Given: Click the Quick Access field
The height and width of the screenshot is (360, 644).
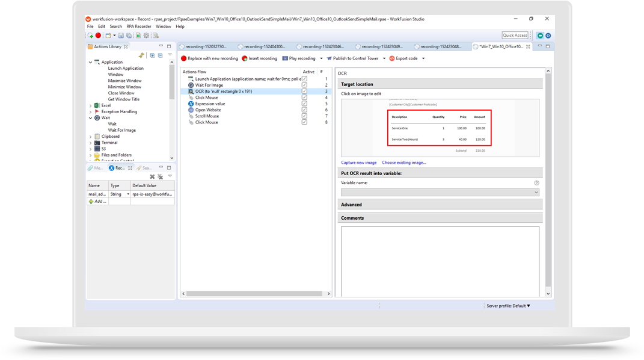Looking at the screenshot, I should (x=515, y=36).
